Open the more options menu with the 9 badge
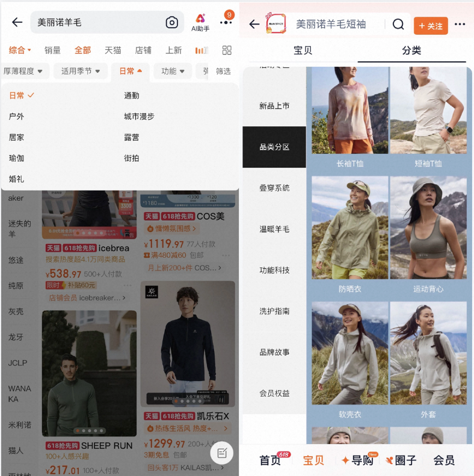 pyautogui.click(x=226, y=22)
